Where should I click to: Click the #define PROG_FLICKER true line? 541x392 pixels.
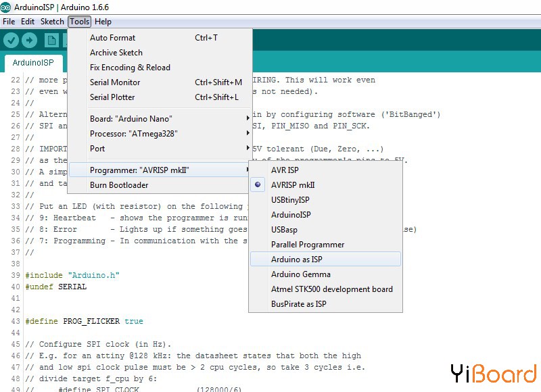coord(84,321)
